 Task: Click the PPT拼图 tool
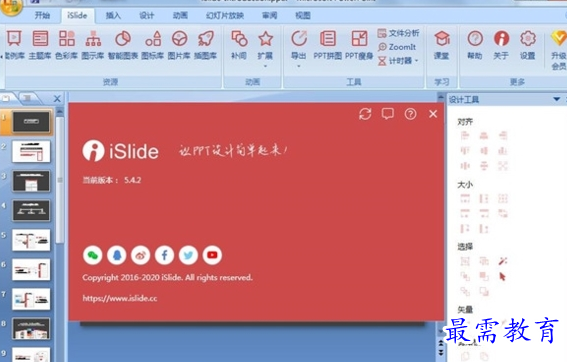tap(328, 45)
